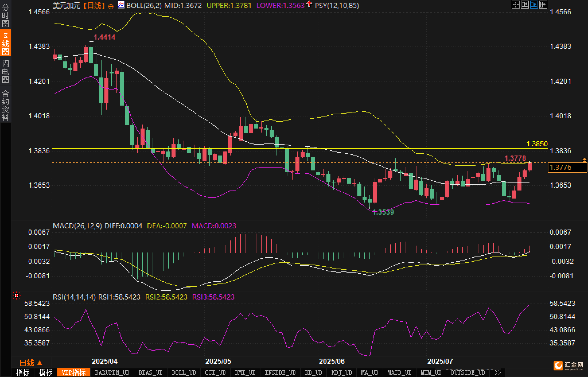Open 合约资料 in the sidebar
The width and height of the screenshot is (588, 377).
click(5, 105)
